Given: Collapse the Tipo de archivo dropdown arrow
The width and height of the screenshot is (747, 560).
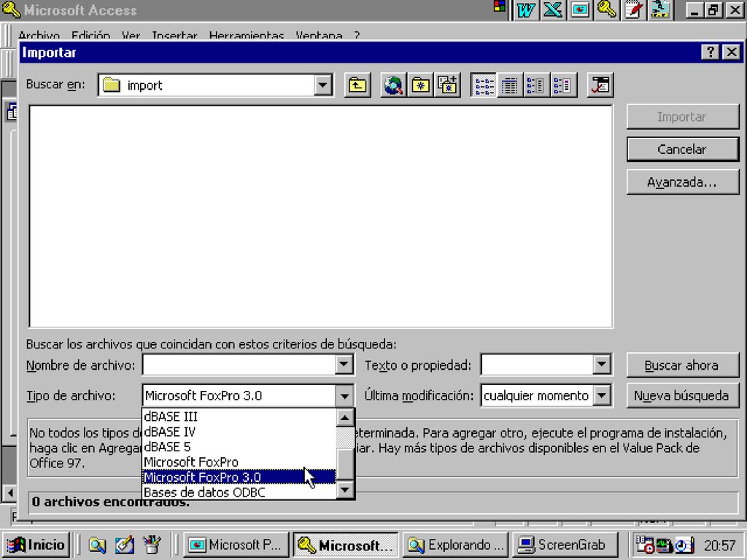Looking at the screenshot, I should [x=344, y=396].
